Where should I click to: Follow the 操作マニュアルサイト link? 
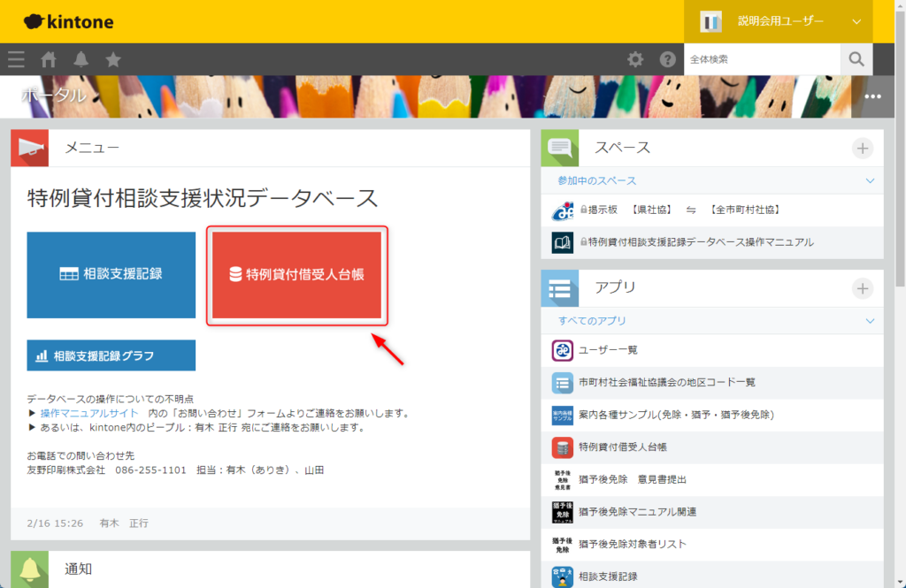[89, 413]
